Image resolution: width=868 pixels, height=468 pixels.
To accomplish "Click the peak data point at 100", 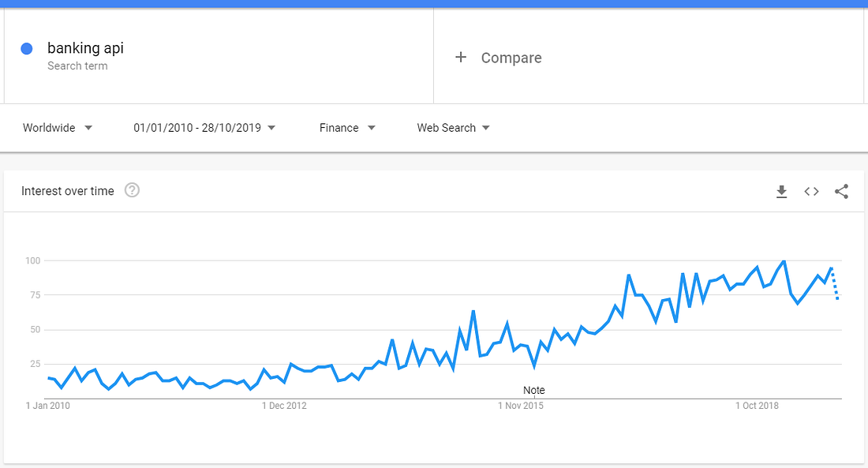I will 784,261.
